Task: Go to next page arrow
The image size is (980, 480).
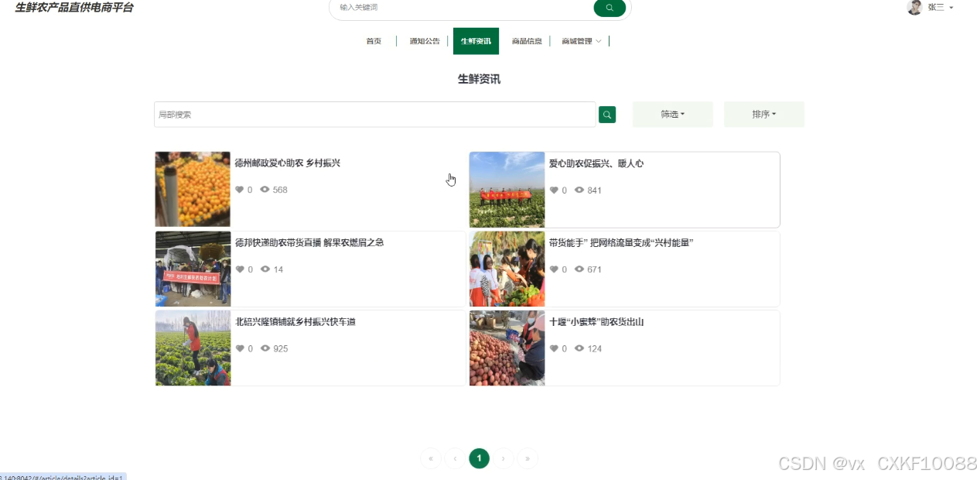Action: 504,458
